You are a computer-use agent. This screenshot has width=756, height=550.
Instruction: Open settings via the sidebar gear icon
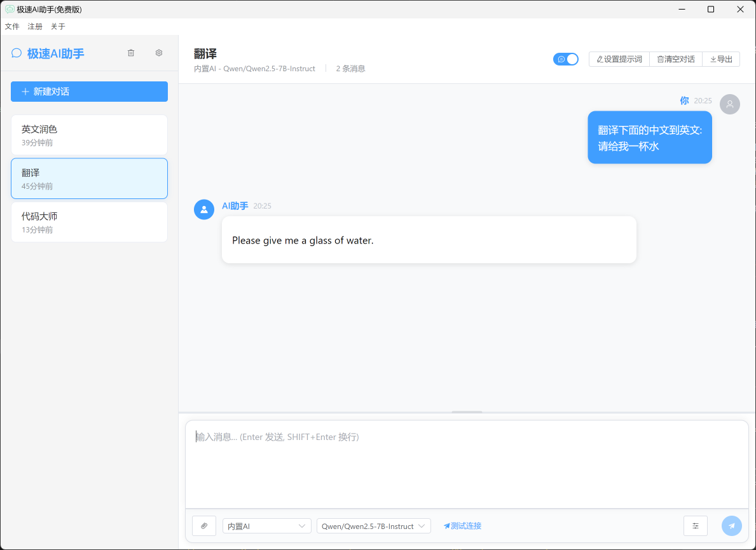[x=159, y=53]
